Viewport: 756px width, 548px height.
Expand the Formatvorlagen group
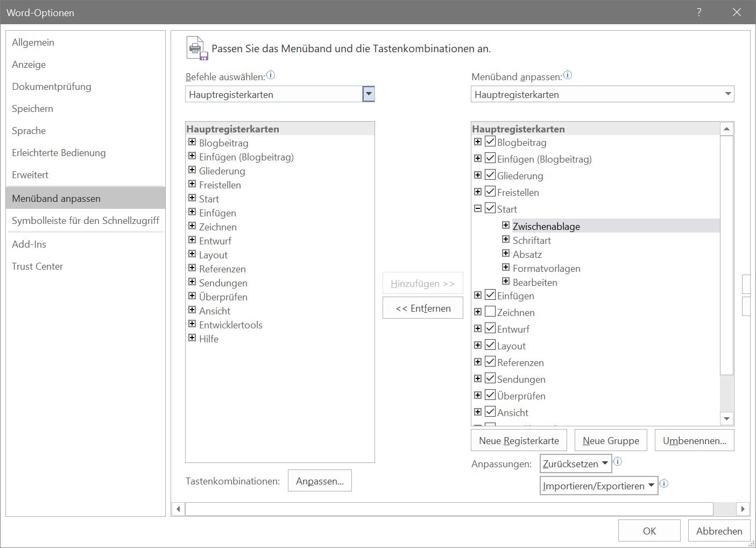click(506, 267)
